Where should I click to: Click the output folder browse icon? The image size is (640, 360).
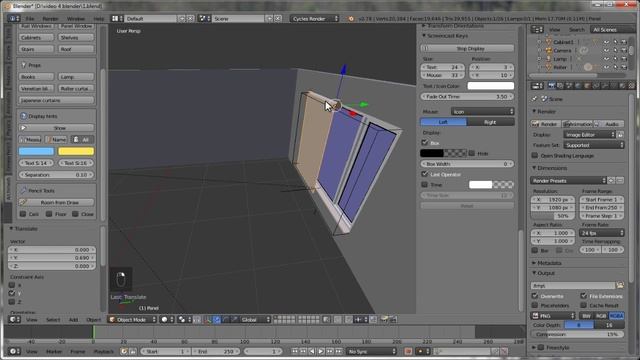coord(620,285)
